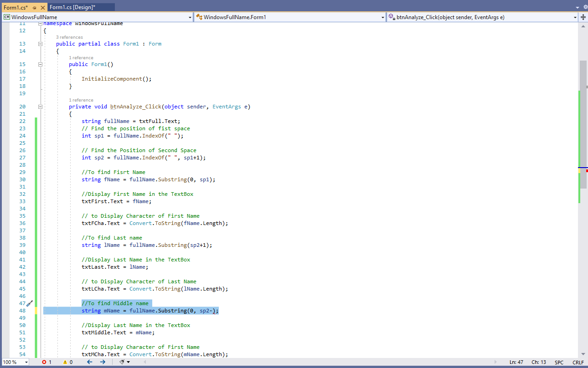Collapse the Form1() constructor outlining node
The height and width of the screenshot is (368, 588).
coord(40,64)
